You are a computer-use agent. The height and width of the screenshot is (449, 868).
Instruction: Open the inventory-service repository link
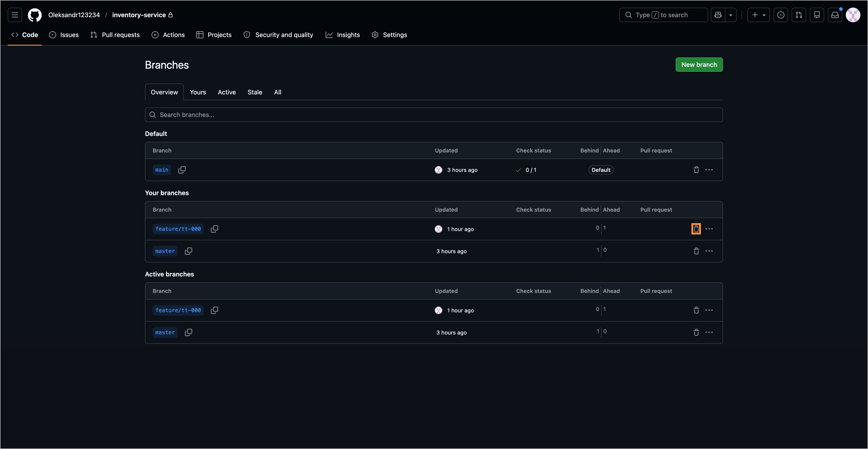(139, 15)
